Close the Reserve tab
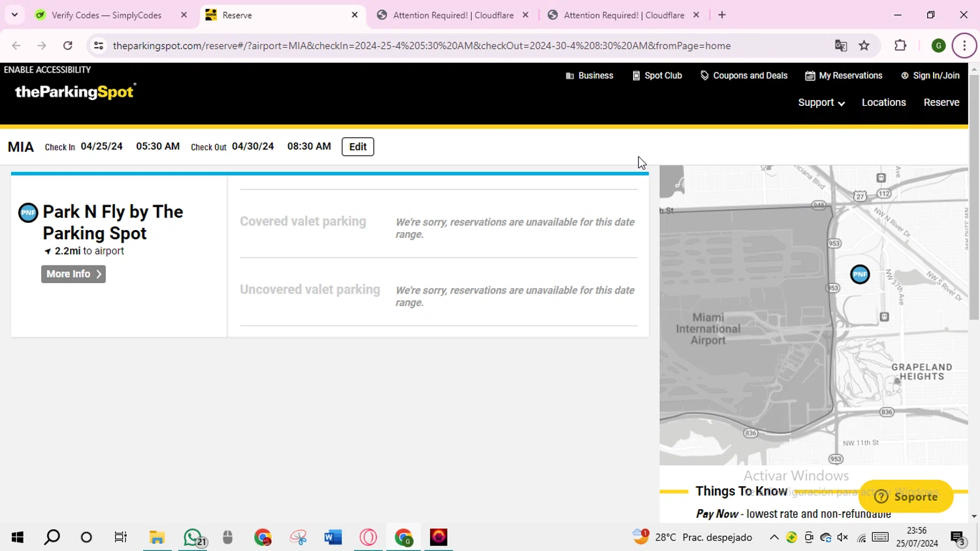The image size is (980, 551). click(x=355, y=15)
